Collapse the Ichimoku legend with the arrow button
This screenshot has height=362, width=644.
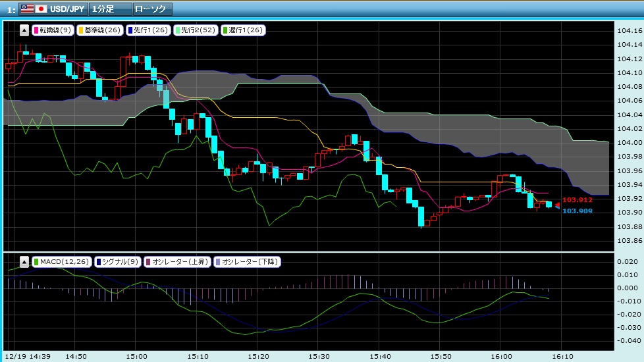pyautogui.click(x=24, y=30)
